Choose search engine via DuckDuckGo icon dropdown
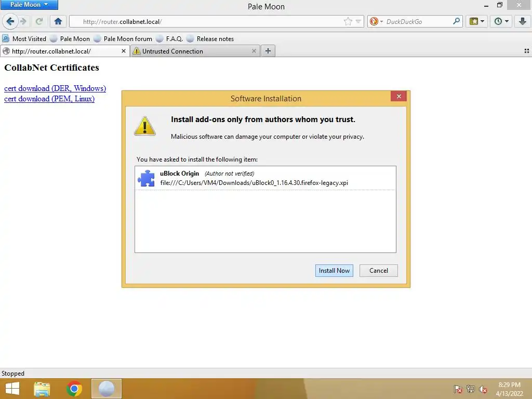 pos(376,21)
